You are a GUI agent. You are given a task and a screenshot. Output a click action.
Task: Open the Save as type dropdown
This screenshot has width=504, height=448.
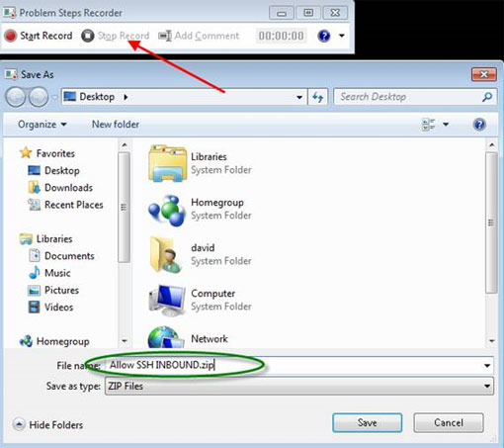299,386
